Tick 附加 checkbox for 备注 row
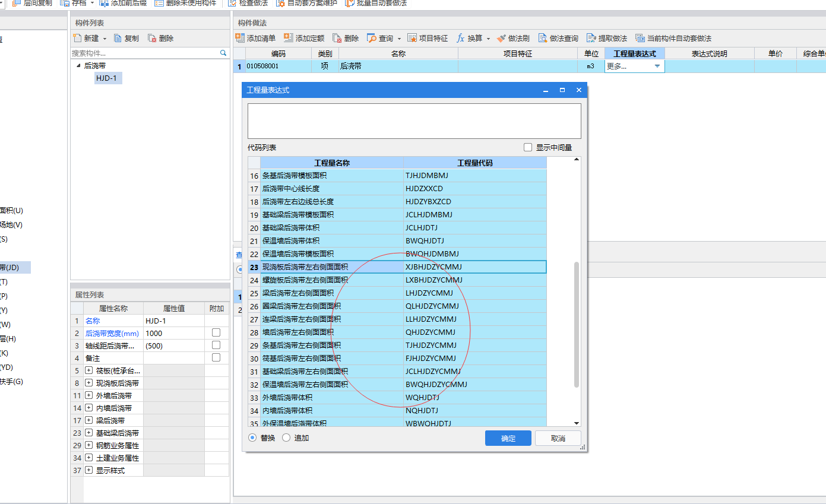Image resolution: width=826 pixels, height=504 pixels. click(216, 357)
